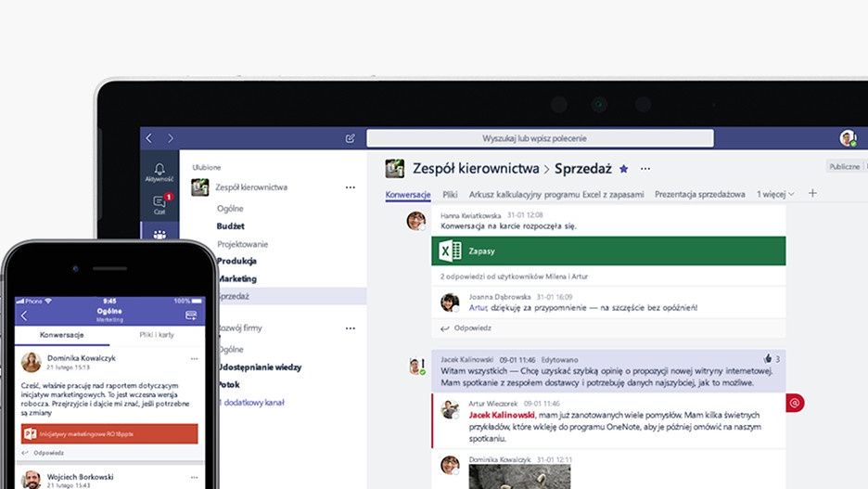
Task: Click the dodatkowy kanał link
Action: (x=252, y=403)
